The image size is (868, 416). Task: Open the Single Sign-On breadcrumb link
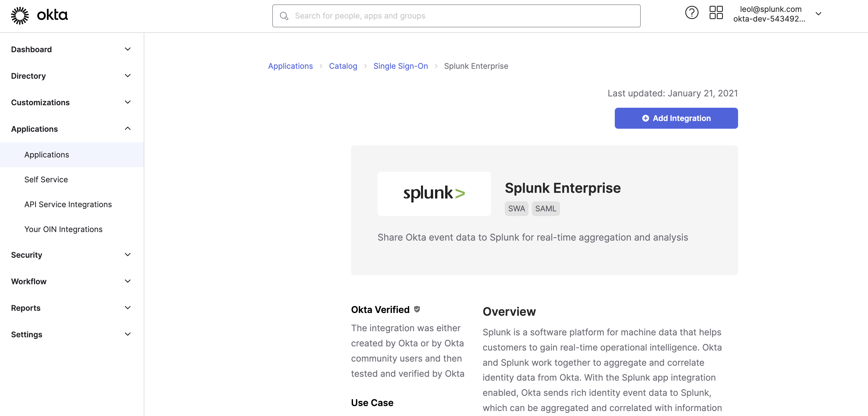[x=400, y=66]
